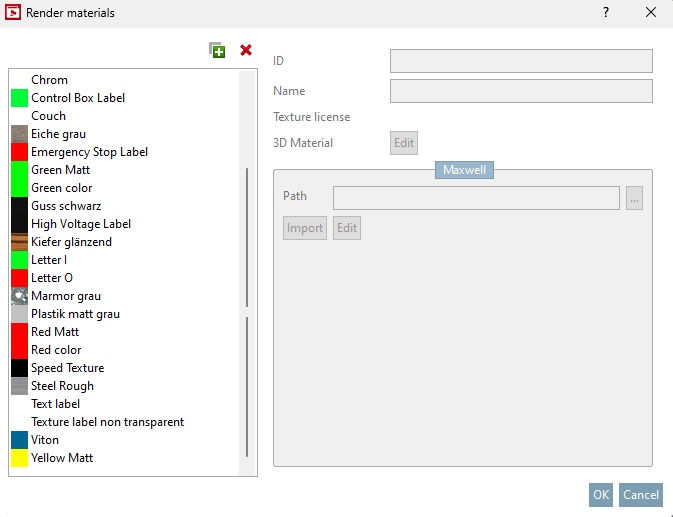The width and height of the screenshot is (673, 517).
Task: Click the red delete material icon
Action: pyautogui.click(x=246, y=50)
